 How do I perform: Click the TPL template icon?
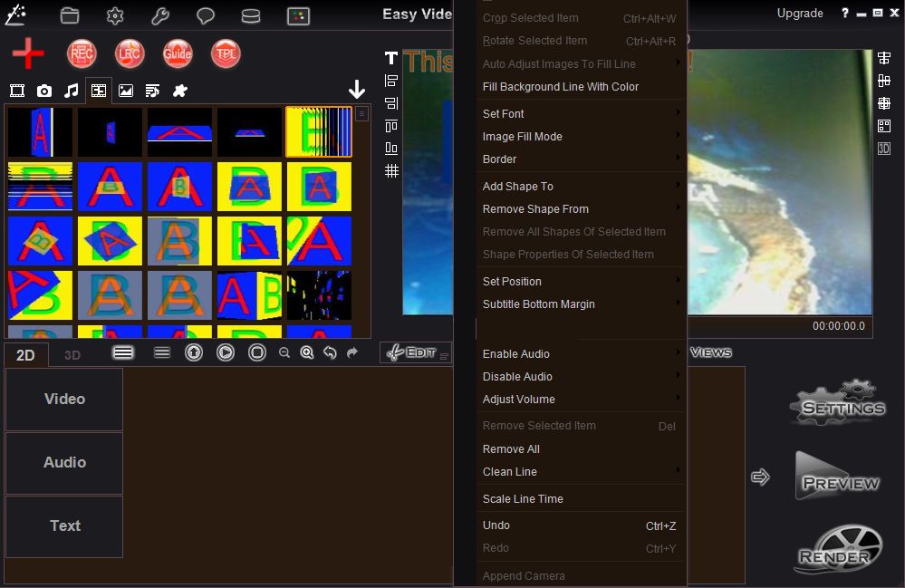pos(226,53)
